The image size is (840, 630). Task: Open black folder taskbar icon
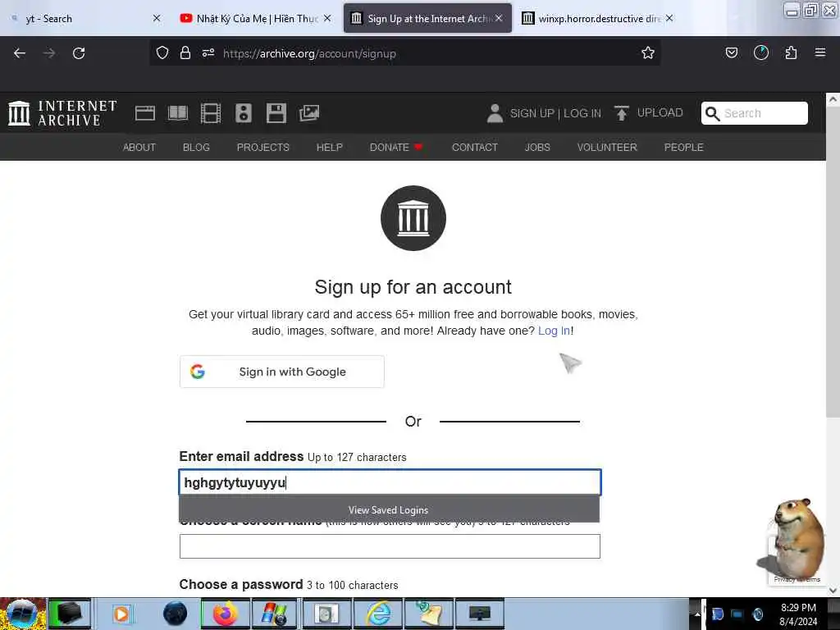70,614
